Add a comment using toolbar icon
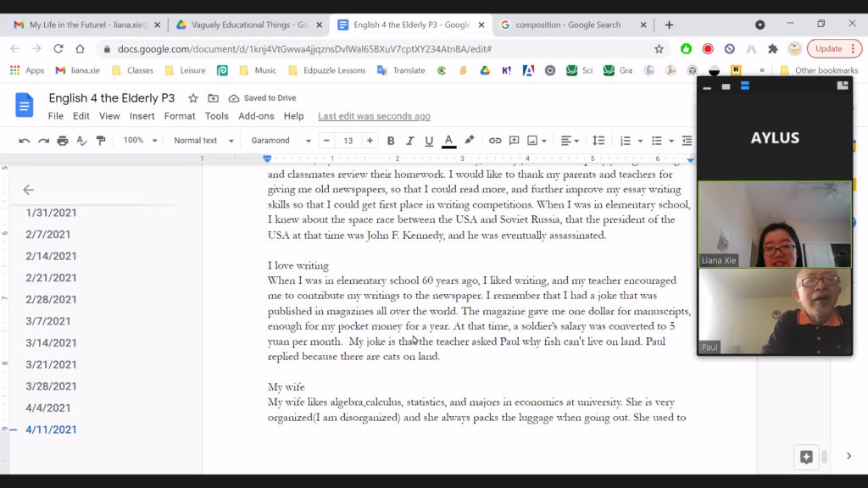 [x=515, y=141]
